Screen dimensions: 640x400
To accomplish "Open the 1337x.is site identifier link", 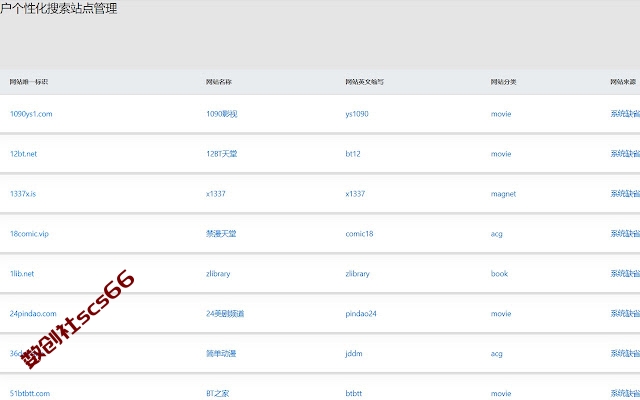I will click(23, 194).
